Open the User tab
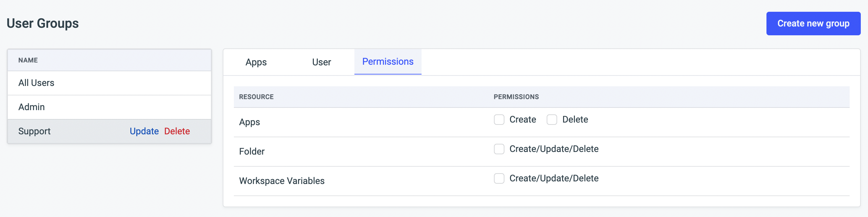868x217 pixels. pos(321,62)
